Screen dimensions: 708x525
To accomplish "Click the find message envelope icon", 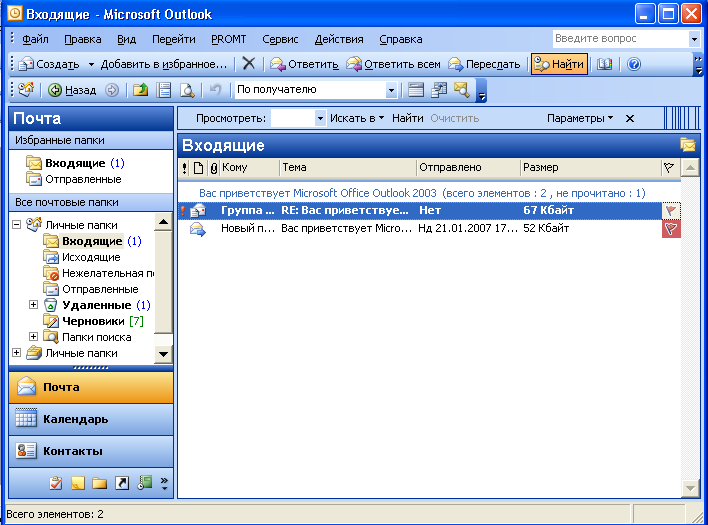I will pyautogui.click(x=462, y=90).
